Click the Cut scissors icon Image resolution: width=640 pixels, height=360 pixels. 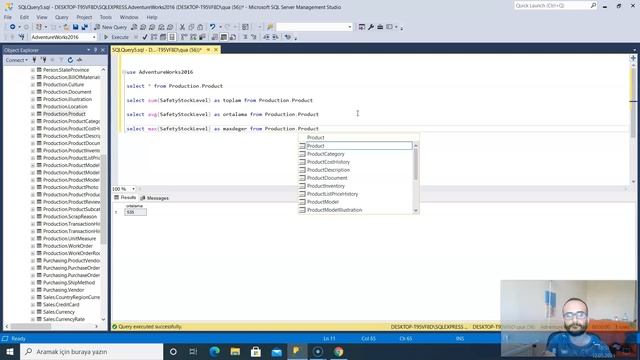tap(182, 27)
